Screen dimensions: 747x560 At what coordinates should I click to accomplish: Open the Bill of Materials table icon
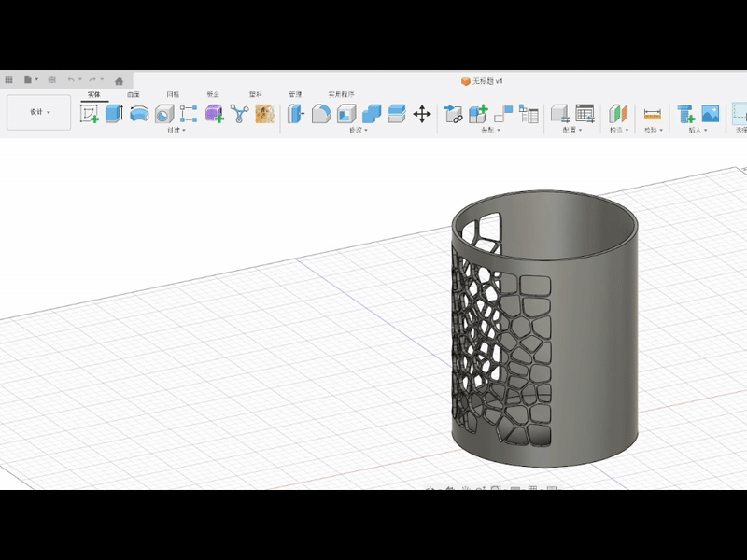[529, 114]
